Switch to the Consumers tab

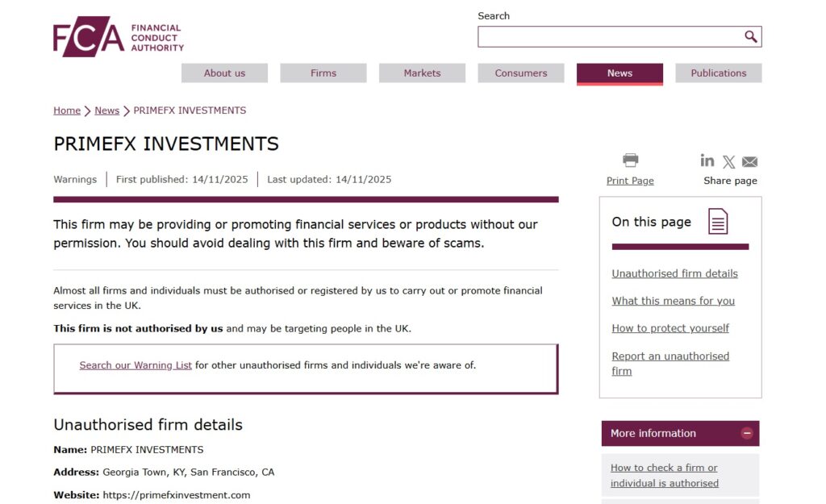pos(520,73)
